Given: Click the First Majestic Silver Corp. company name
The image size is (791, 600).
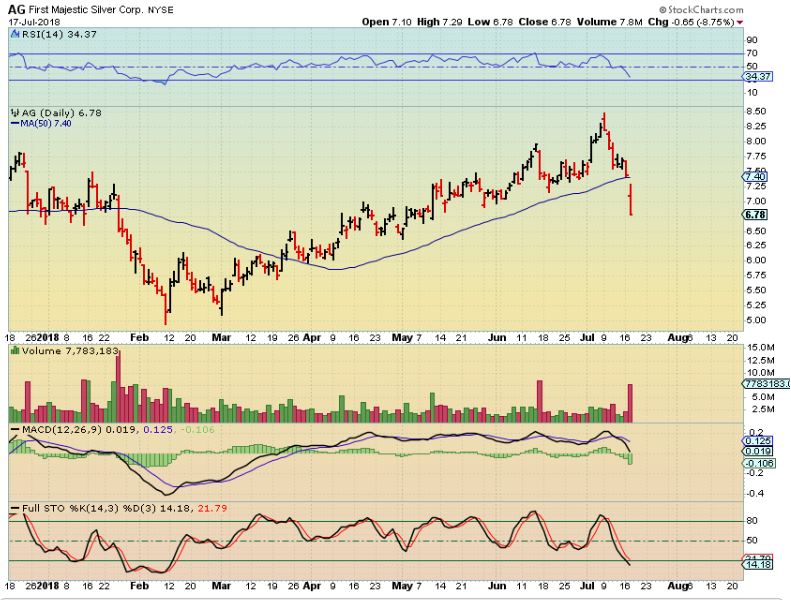Looking at the screenshot, I should pos(86,10).
